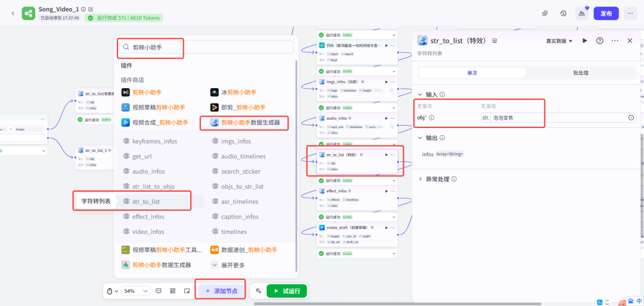The image size is (644, 306).
Task: Open the collaborators icon in top bar
Action: click(581, 13)
